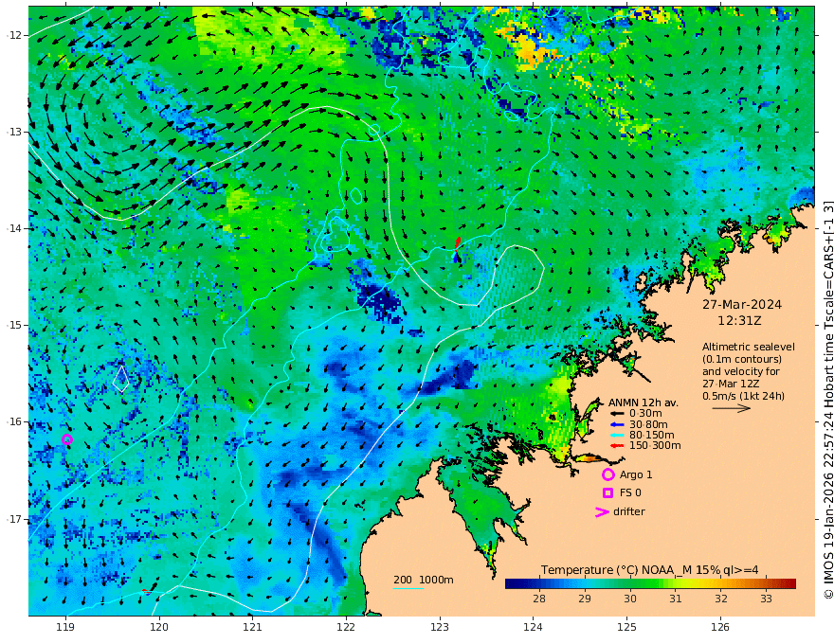The image size is (834, 644).
Task: Click the temperature colorbar at 28 degrees
Action: point(539,583)
